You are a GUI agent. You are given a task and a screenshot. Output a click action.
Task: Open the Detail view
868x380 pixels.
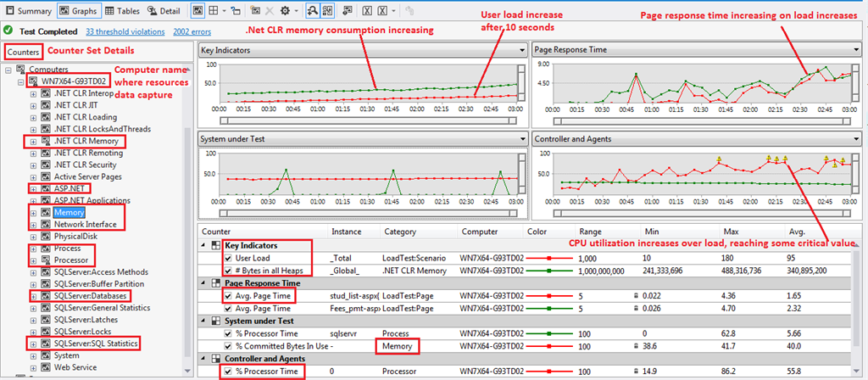coord(163,12)
